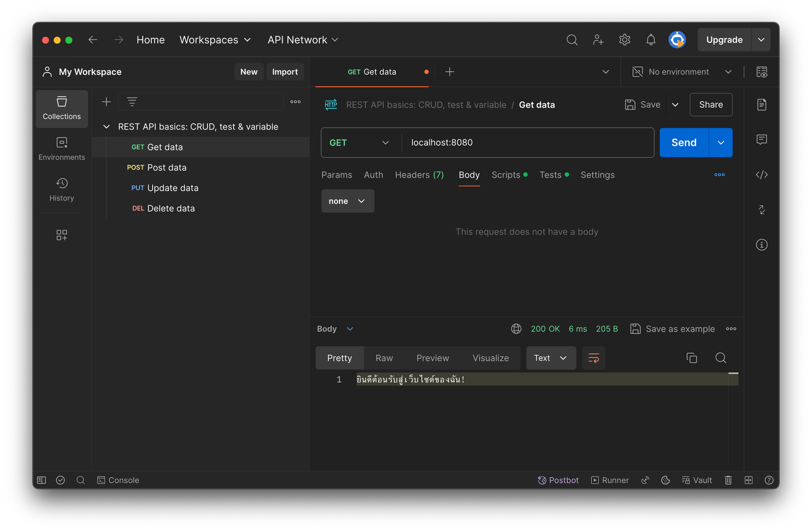Toggle word wrap in the response viewer
Image resolution: width=812 pixels, height=532 pixels.
[x=593, y=358]
